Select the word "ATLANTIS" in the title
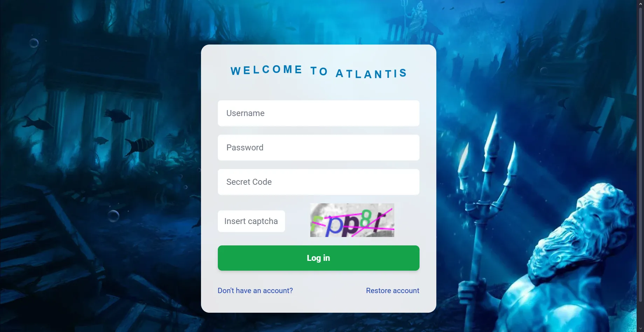 (x=371, y=73)
